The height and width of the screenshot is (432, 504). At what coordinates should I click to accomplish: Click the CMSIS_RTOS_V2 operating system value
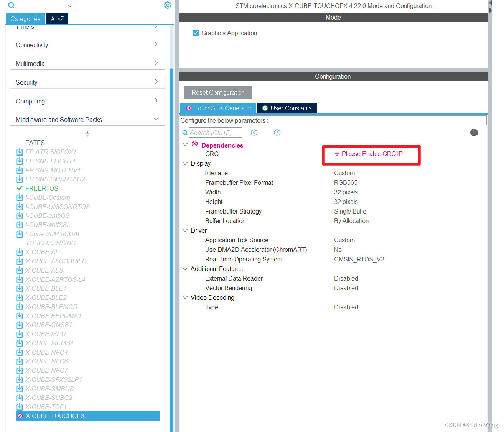point(359,259)
